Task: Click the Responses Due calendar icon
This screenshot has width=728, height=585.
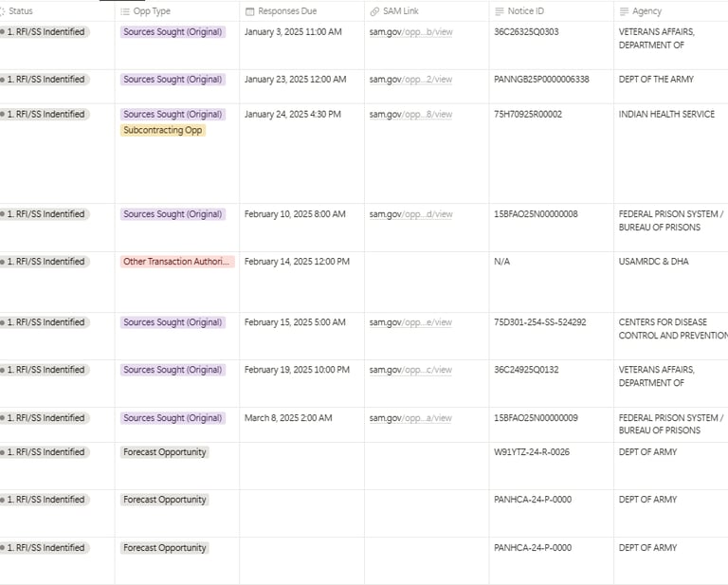Action: (x=249, y=11)
